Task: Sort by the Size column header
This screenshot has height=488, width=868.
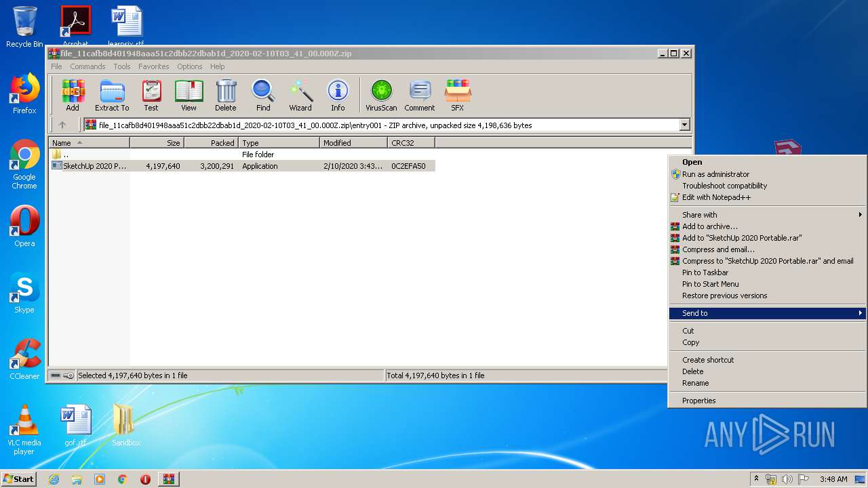Action: 157,143
